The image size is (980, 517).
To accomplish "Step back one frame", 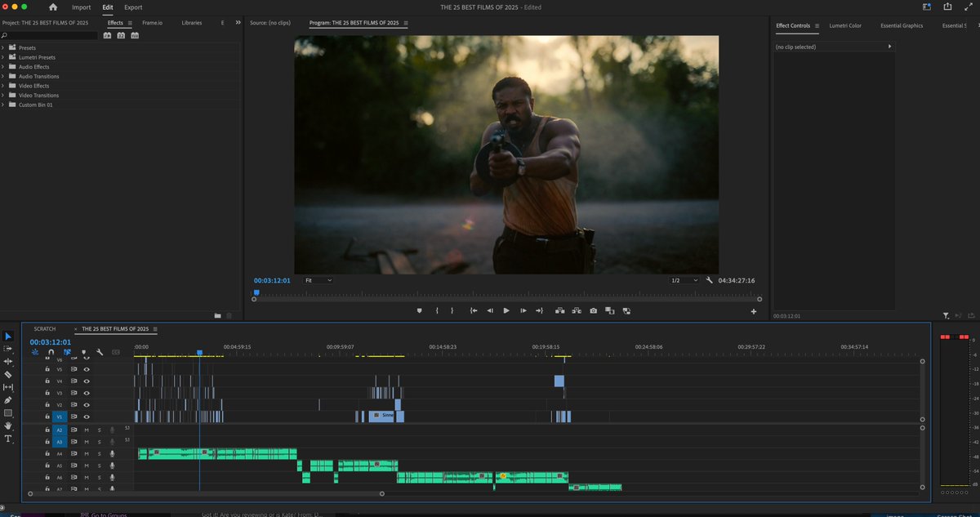I will pos(490,310).
